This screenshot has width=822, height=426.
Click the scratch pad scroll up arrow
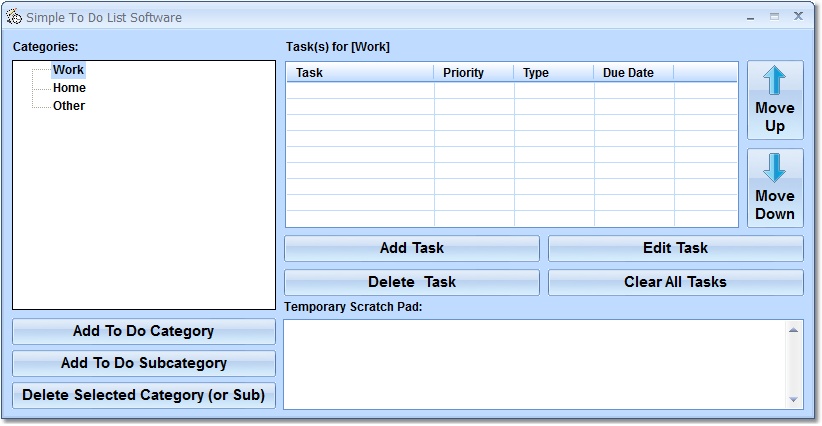pyautogui.click(x=793, y=330)
